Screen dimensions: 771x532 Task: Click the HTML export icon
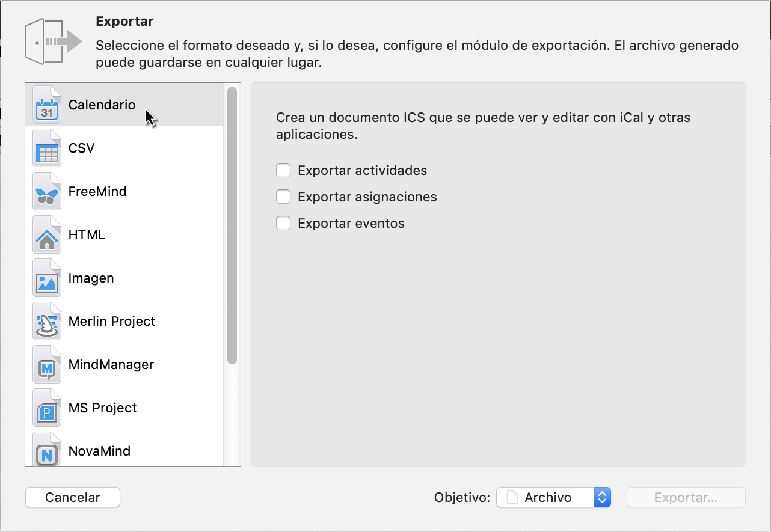click(x=46, y=234)
